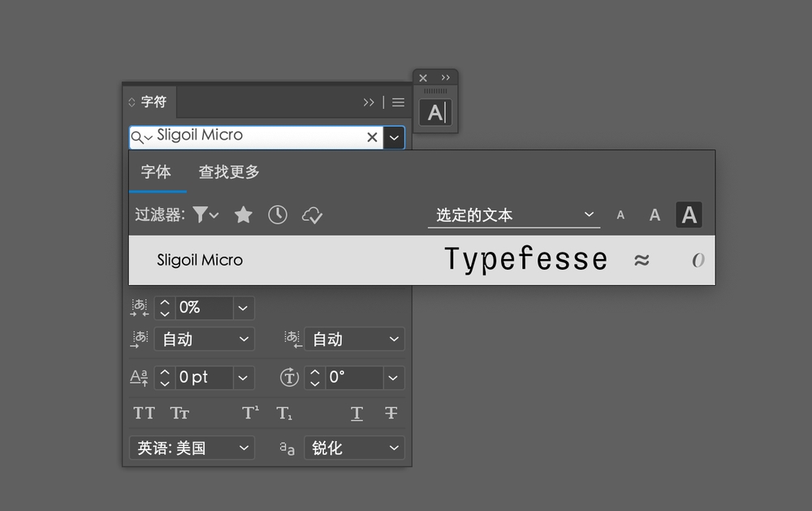The image size is (812, 511).
Task: Toggle All Caps formatting
Action: [x=144, y=413]
